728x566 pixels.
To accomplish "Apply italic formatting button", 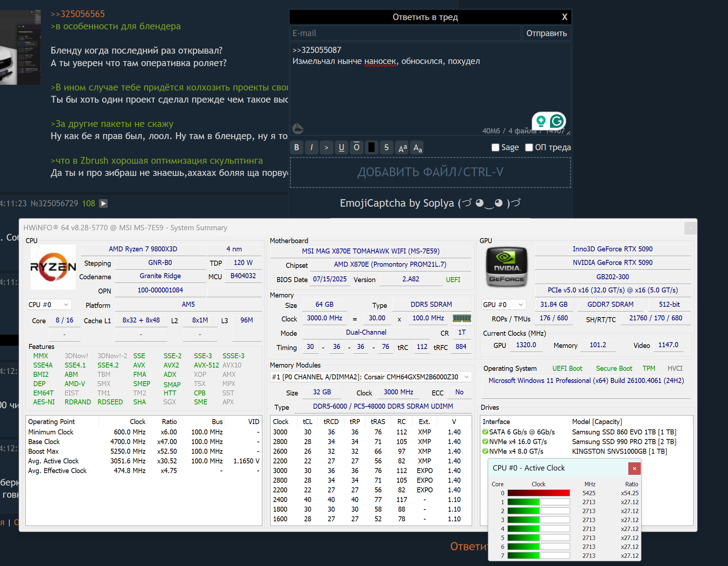I will (312, 147).
